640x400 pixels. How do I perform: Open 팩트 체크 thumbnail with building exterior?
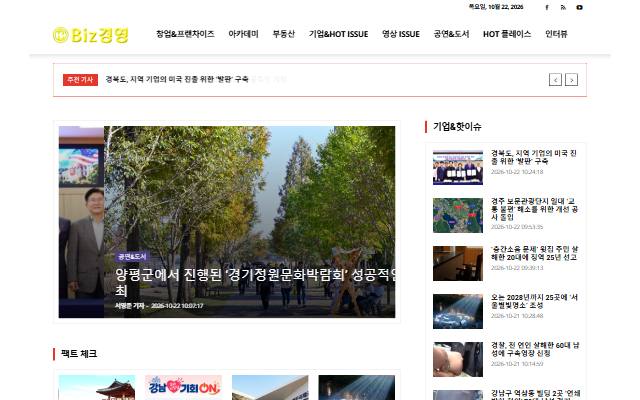(x=270, y=387)
